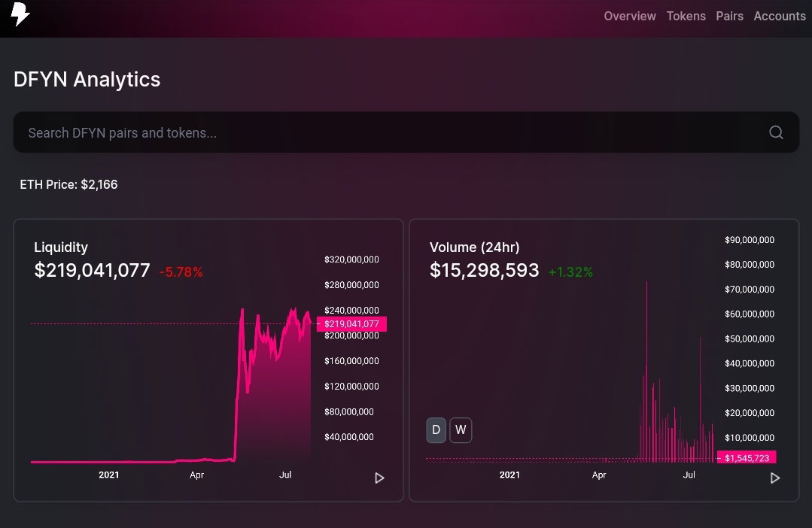Go to the Tokens page
The height and width of the screenshot is (528, 812).
point(686,16)
